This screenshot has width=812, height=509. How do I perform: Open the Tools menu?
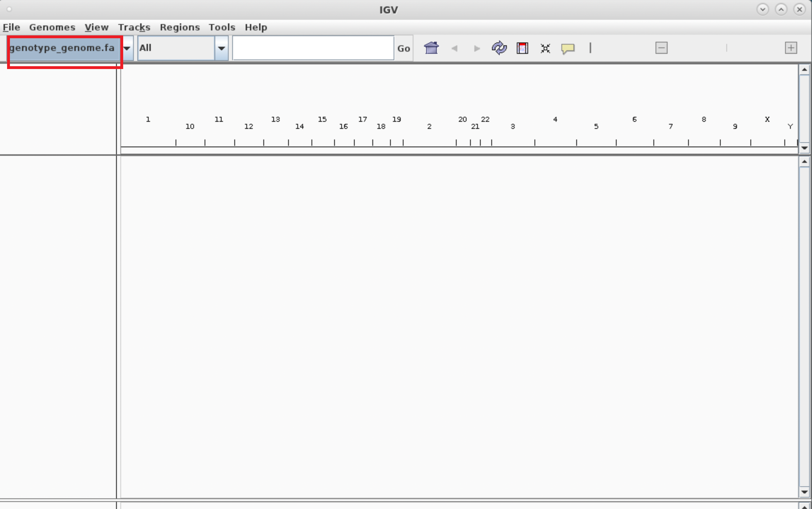(222, 27)
